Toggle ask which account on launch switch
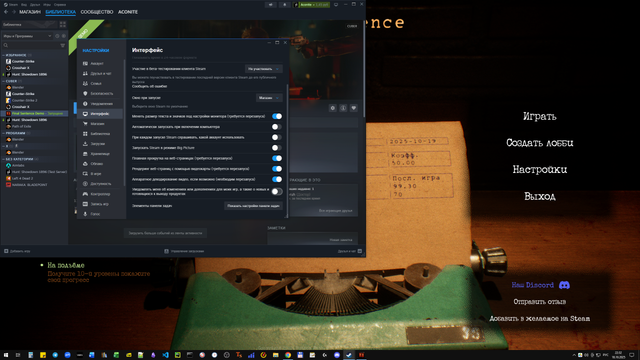The width and height of the screenshot is (640, 360). (277, 137)
